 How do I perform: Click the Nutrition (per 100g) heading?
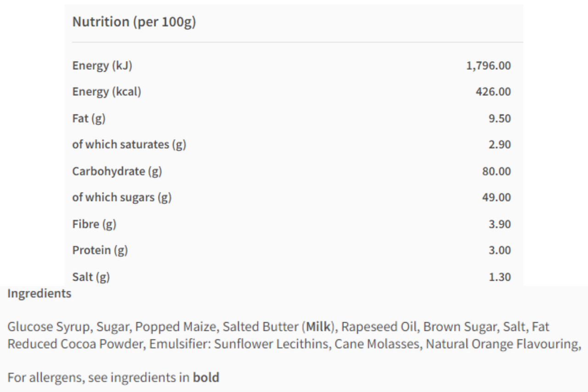134,22
